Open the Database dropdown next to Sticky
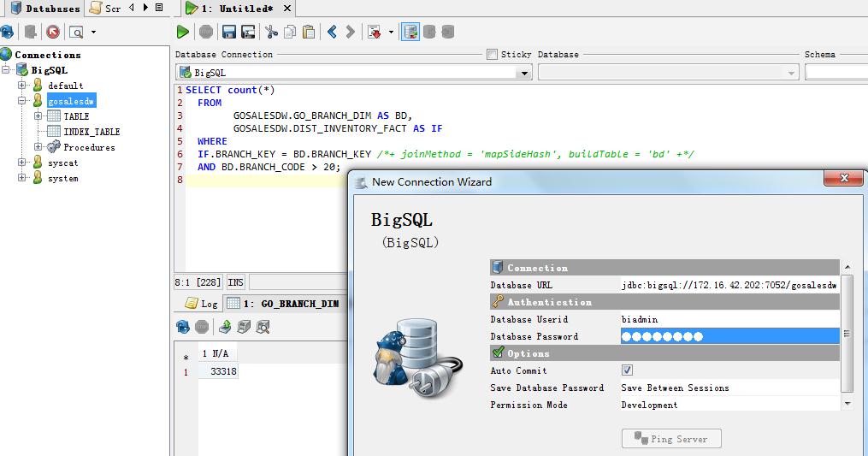 [x=792, y=73]
